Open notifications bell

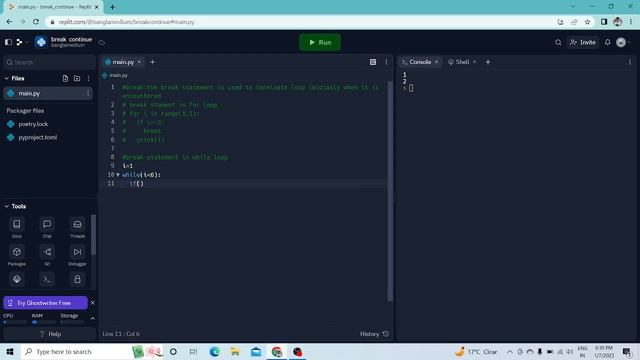tap(608, 42)
